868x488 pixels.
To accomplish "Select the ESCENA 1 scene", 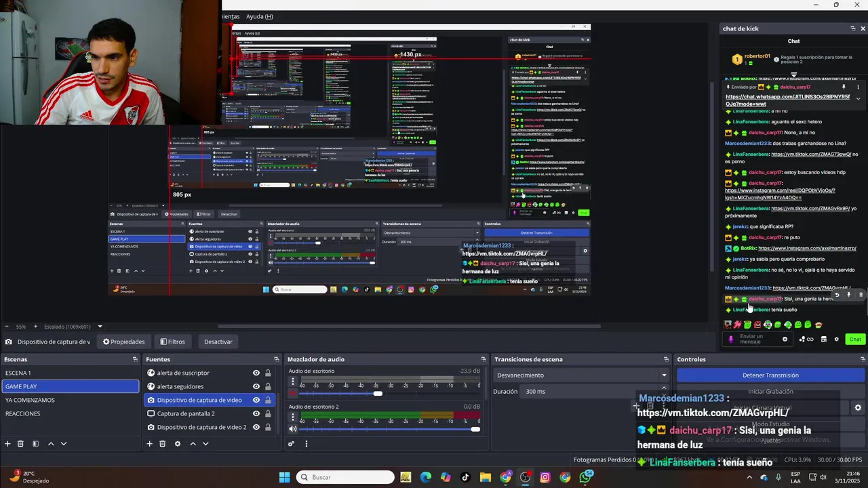I will tap(70, 373).
